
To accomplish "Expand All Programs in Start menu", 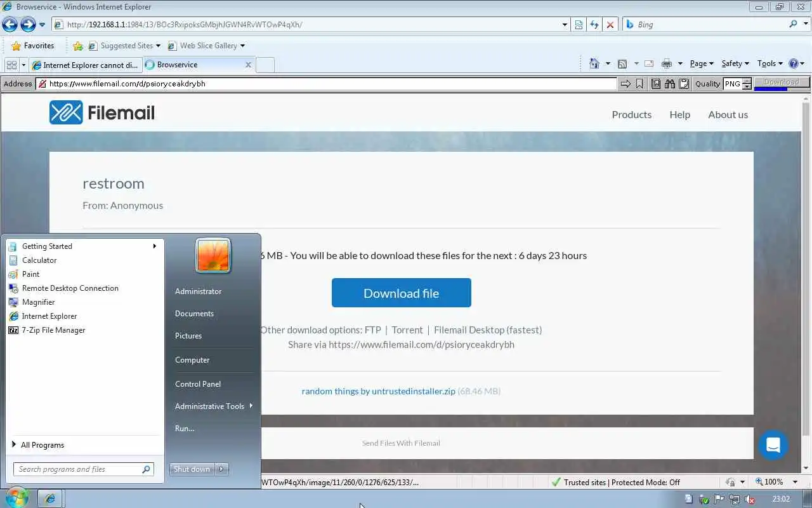I will click(84, 445).
